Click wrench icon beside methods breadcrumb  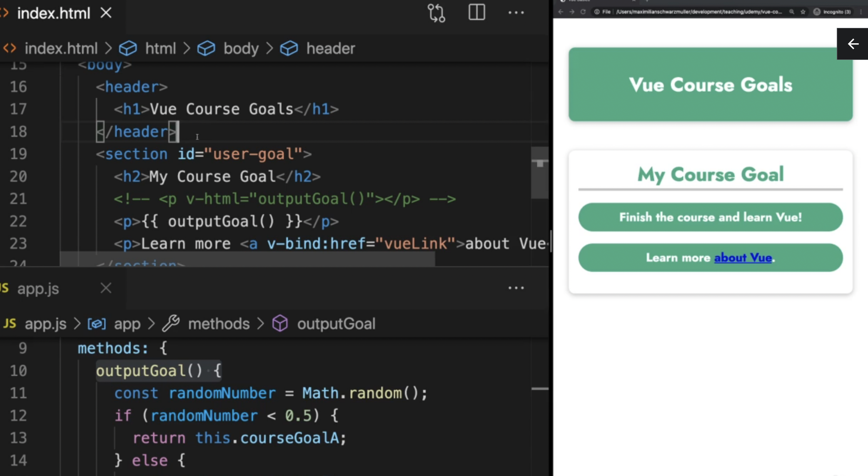tap(171, 323)
